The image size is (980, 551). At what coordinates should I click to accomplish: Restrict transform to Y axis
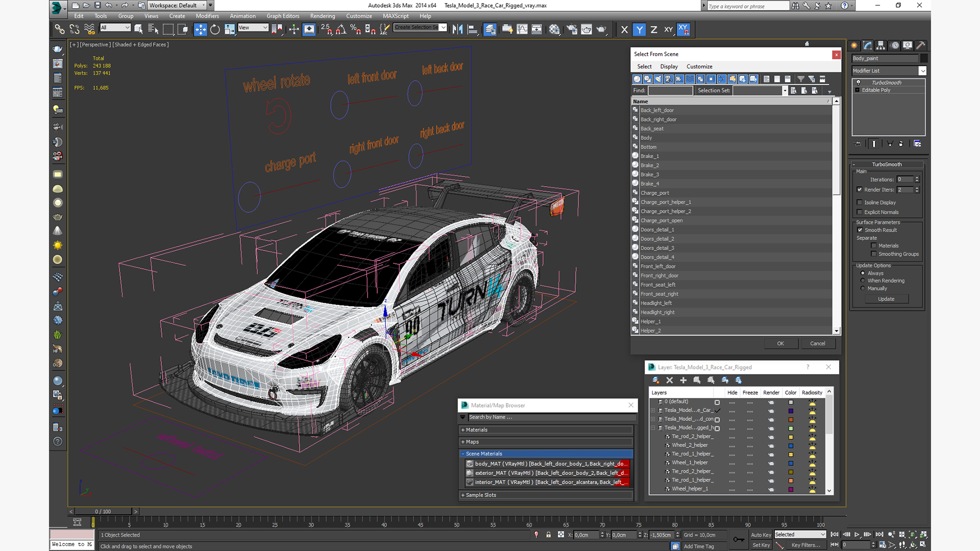click(x=639, y=30)
